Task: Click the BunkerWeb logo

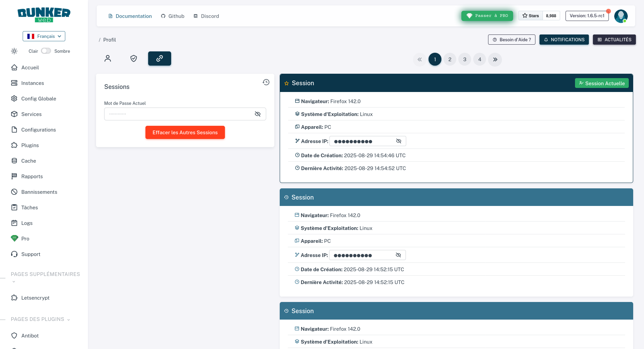Action: click(44, 15)
